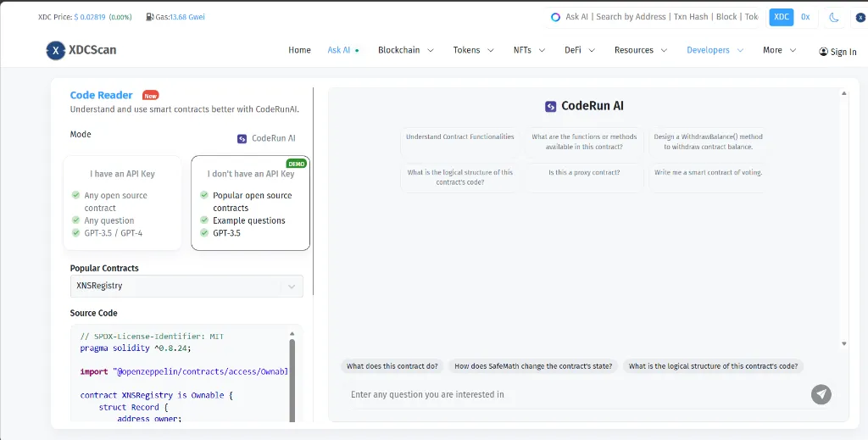Switch to the 0x address format
The image size is (868, 440).
click(x=805, y=17)
